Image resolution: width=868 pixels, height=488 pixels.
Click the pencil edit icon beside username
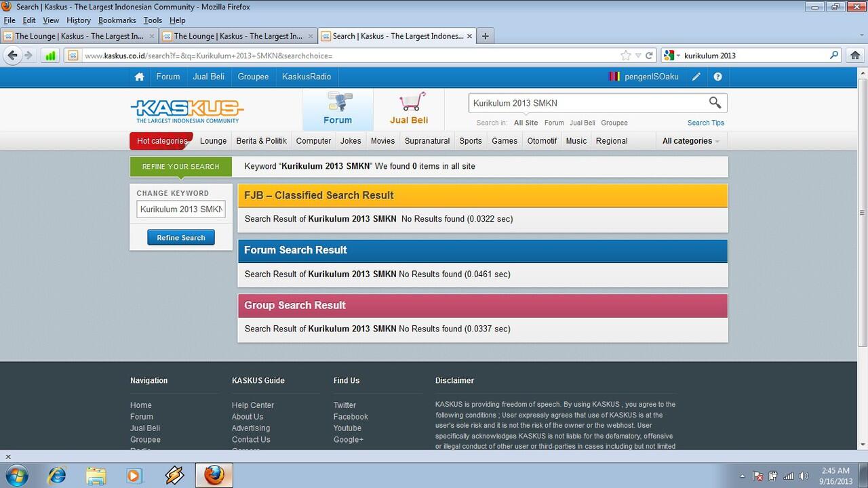[696, 77]
